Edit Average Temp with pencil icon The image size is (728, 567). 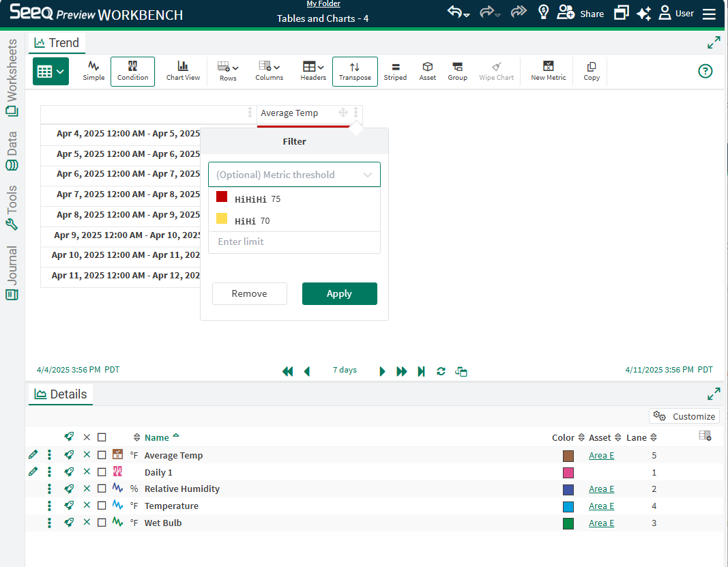tap(33, 455)
